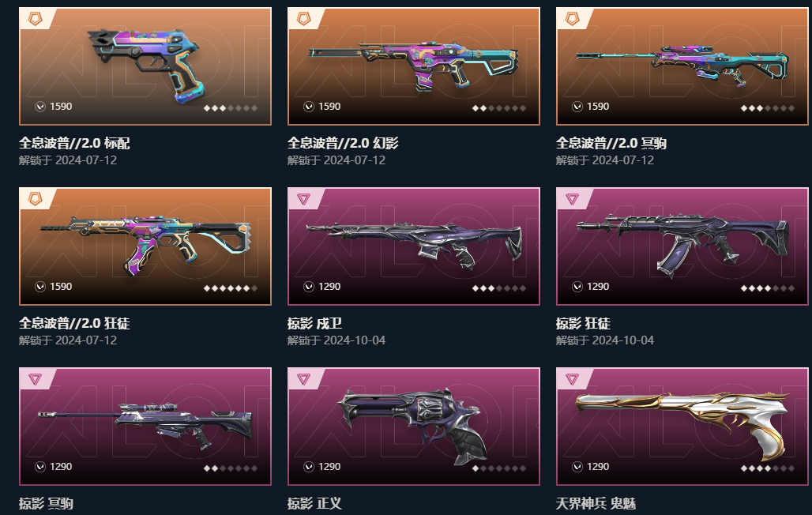Select the 掠影 戍卫 weapon image

[413, 245]
